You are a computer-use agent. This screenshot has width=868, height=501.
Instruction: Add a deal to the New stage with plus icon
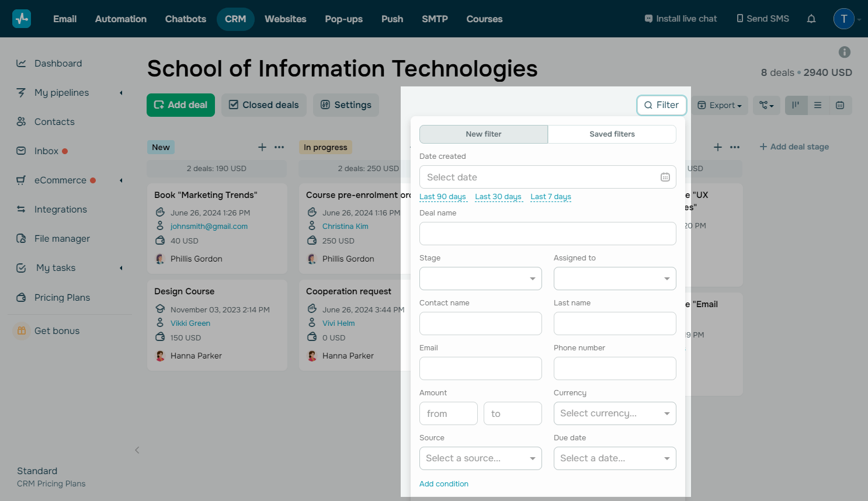[262, 147]
